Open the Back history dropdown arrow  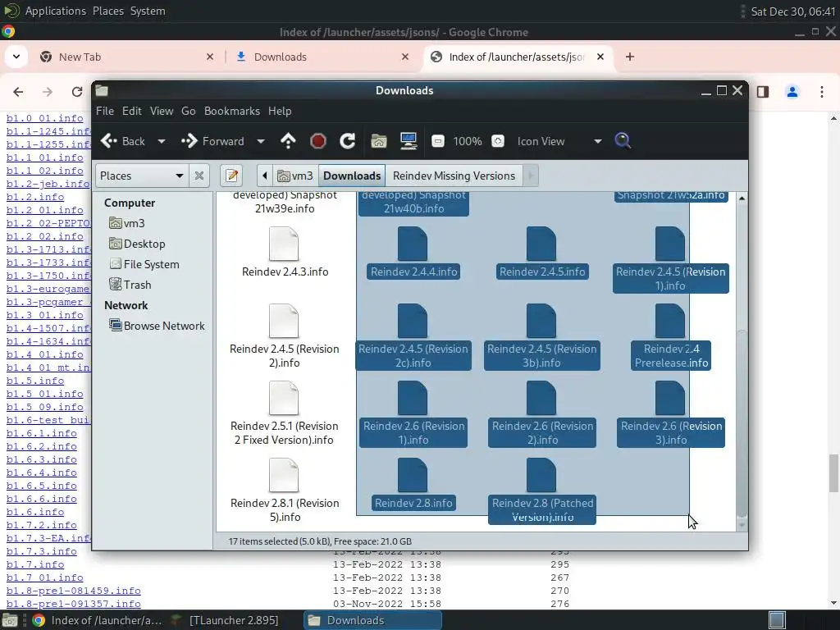point(162,141)
